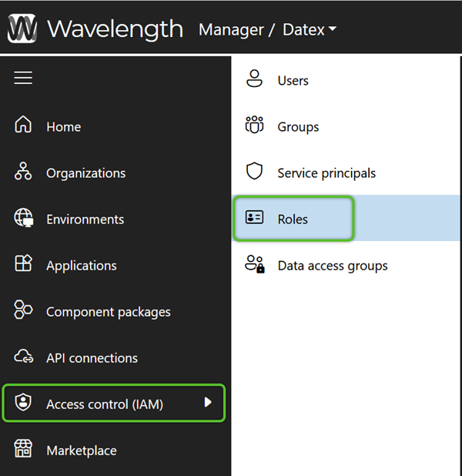462x476 pixels.
Task: Click the Wavelength logo icon
Action: 22,28
